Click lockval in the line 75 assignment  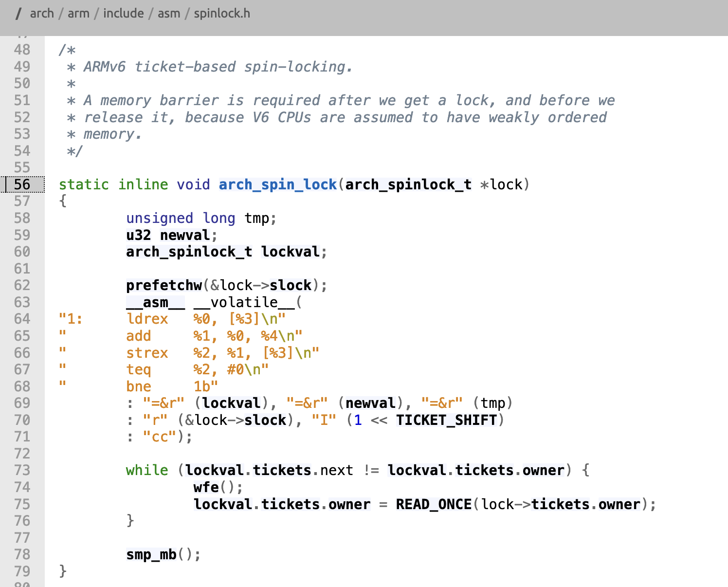[223, 504]
